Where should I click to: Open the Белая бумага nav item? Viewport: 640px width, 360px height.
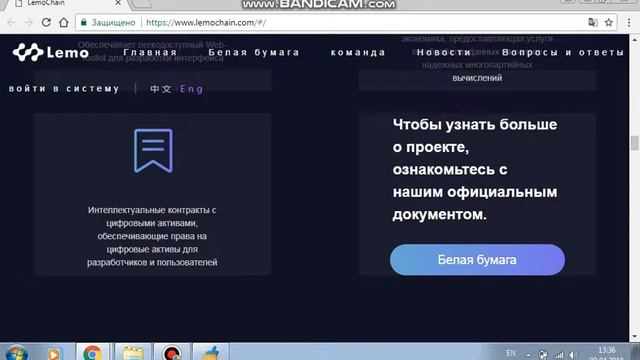click(x=254, y=52)
